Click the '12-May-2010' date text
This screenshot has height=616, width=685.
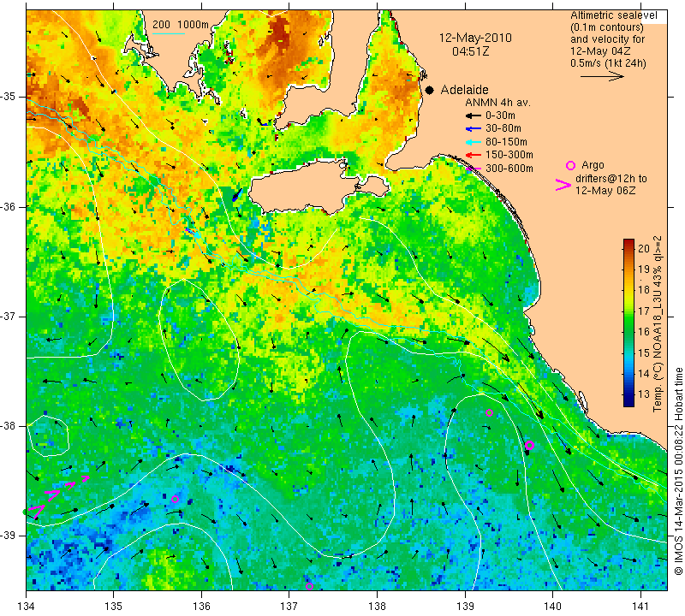tap(475, 38)
